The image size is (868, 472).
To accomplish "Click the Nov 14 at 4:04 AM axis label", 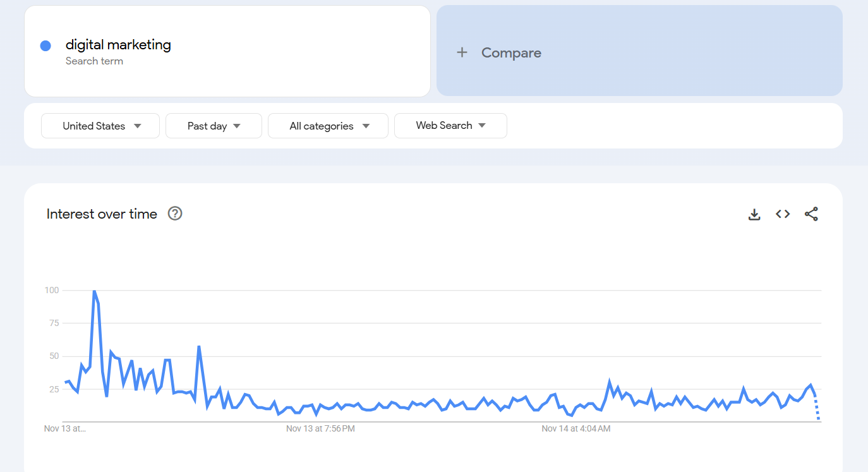I will click(576, 428).
